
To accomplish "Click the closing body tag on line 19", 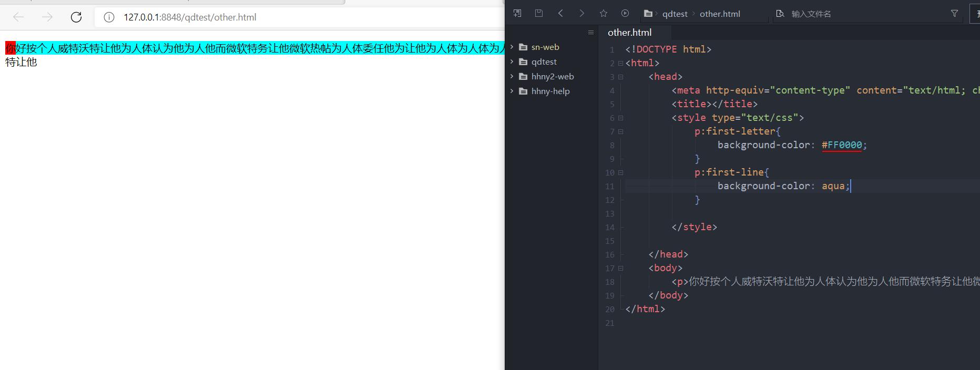I will [668, 295].
